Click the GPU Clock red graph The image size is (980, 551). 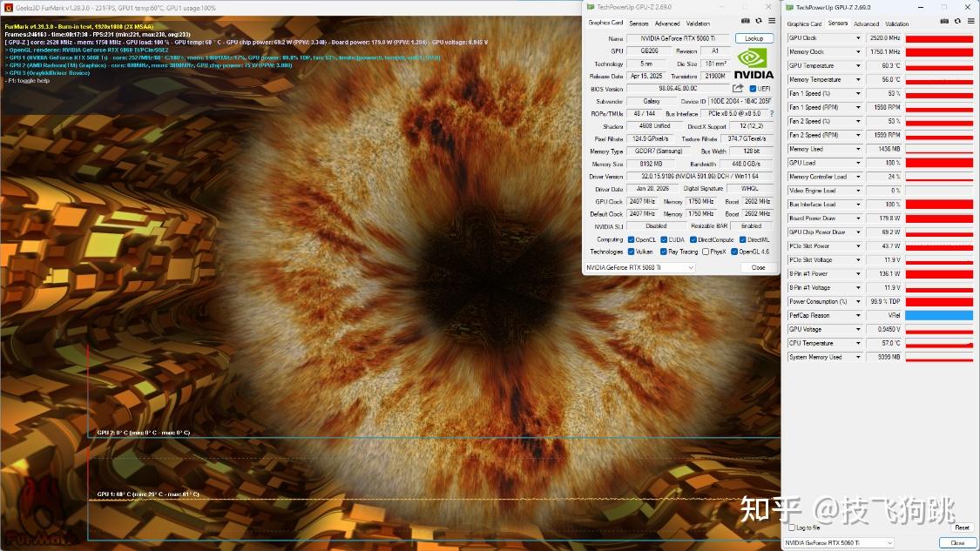click(x=939, y=38)
